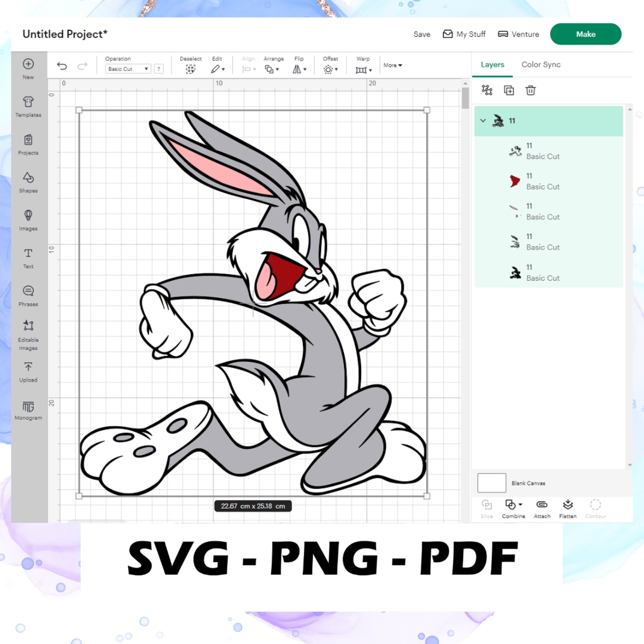Delete selected layer with trash icon
The width and height of the screenshot is (644, 644).
pyautogui.click(x=530, y=90)
